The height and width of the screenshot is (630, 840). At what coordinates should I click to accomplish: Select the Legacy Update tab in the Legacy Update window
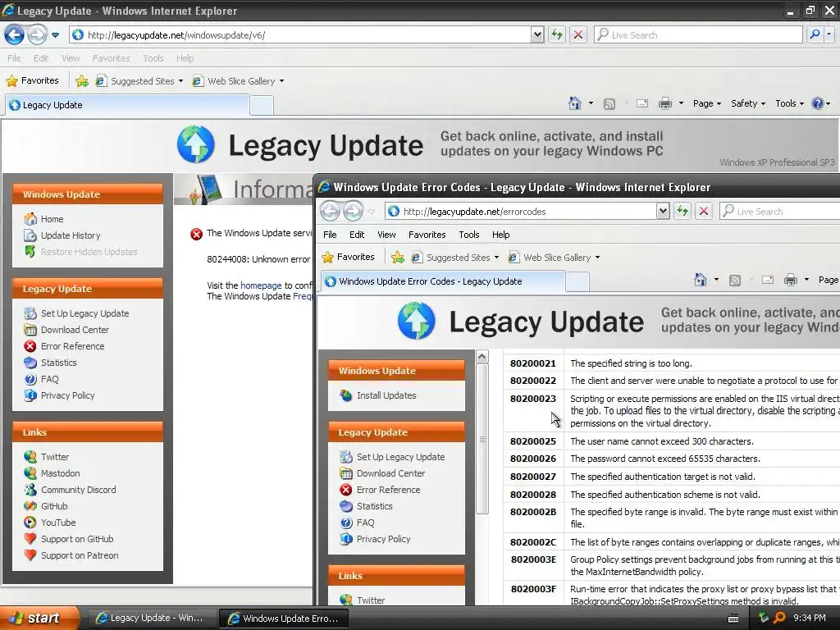127,105
